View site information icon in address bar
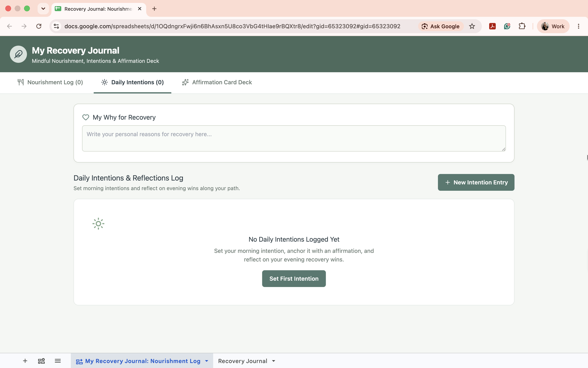588x368 pixels. coord(56,26)
